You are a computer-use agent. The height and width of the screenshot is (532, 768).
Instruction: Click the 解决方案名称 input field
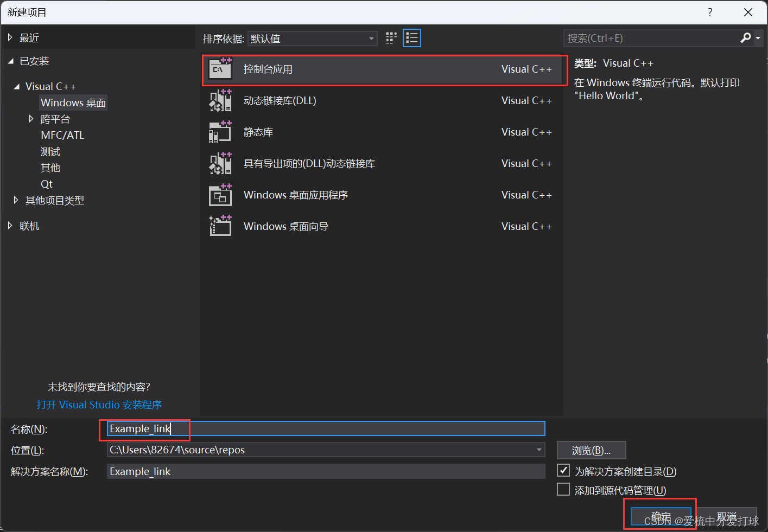(x=326, y=471)
